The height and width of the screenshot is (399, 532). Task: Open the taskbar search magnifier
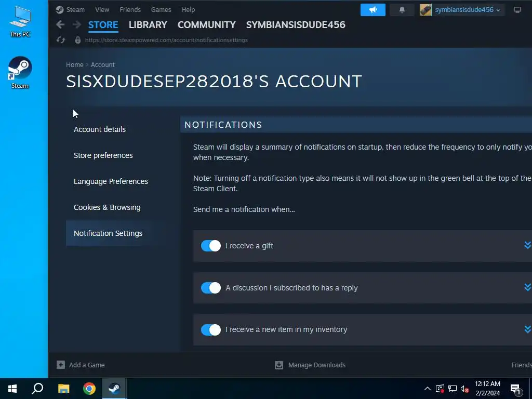(37, 389)
